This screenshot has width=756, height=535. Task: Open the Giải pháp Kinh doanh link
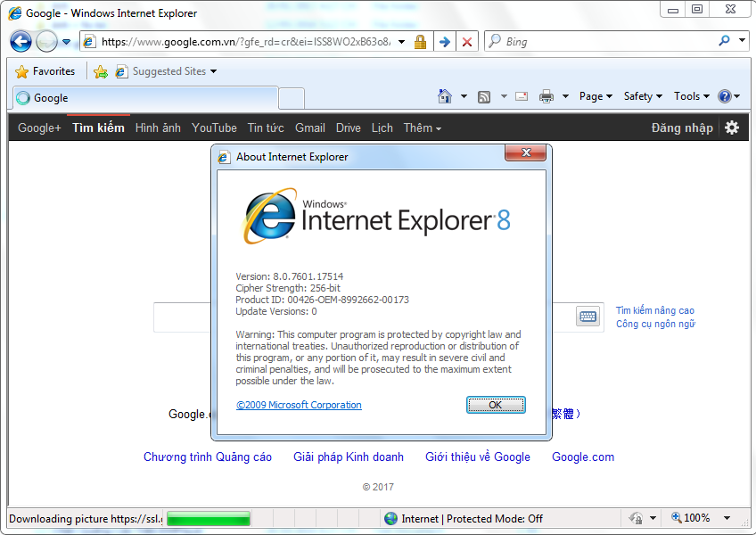point(349,457)
